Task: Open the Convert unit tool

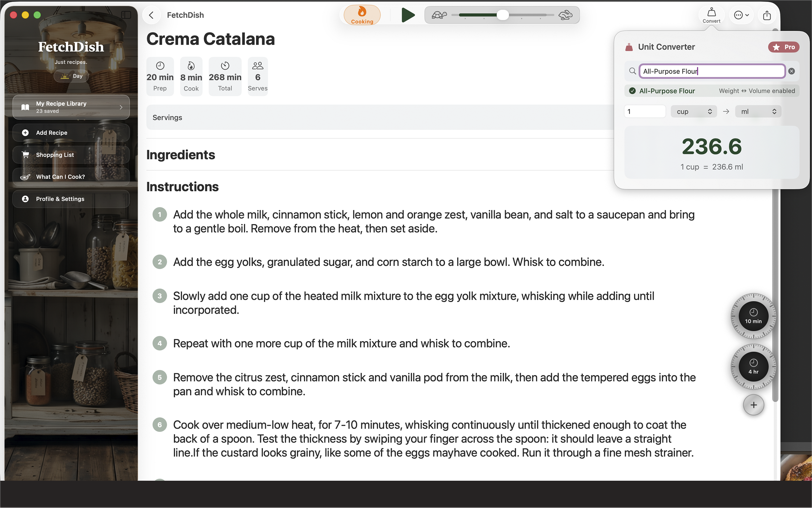Action: coord(711,15)
